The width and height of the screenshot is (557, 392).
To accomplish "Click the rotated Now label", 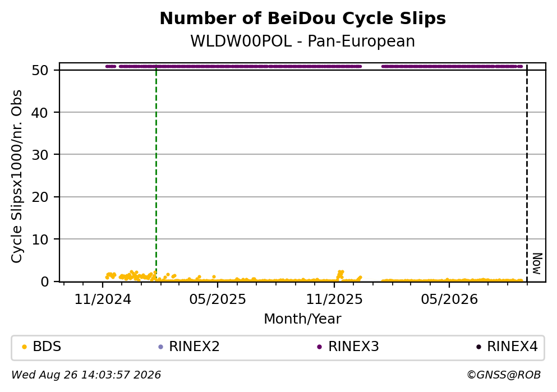I will point(537,264).
